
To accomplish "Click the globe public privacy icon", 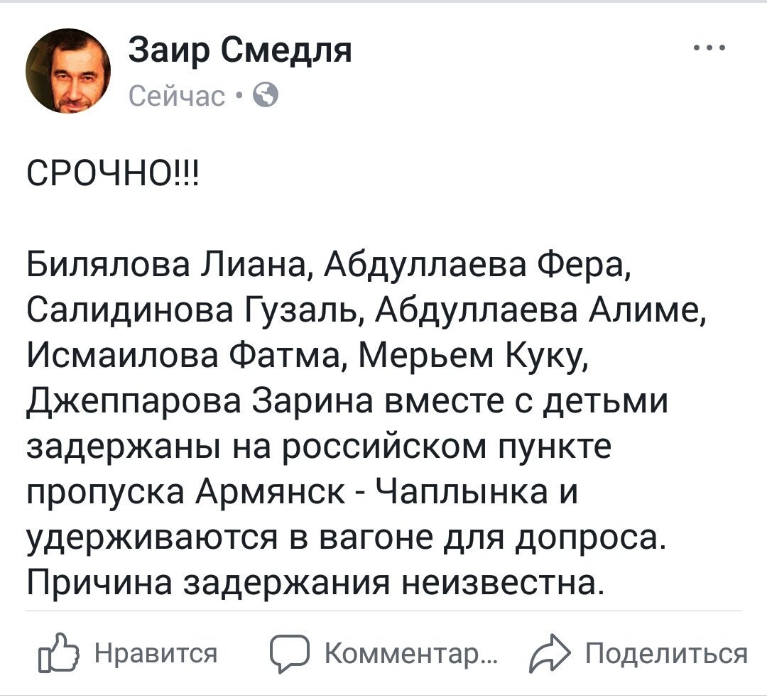I will coord(265,95).
